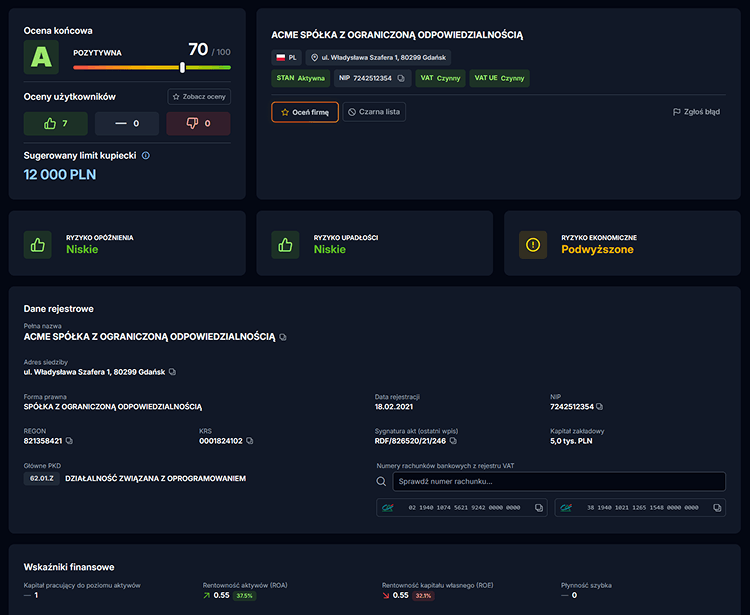
Task: Click the ROE down-arrow trend icon
Action: point(386,596)
